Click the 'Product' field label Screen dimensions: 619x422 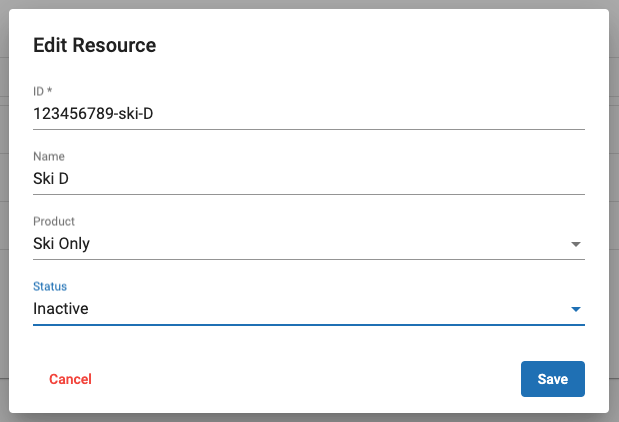tap(54, 221)
